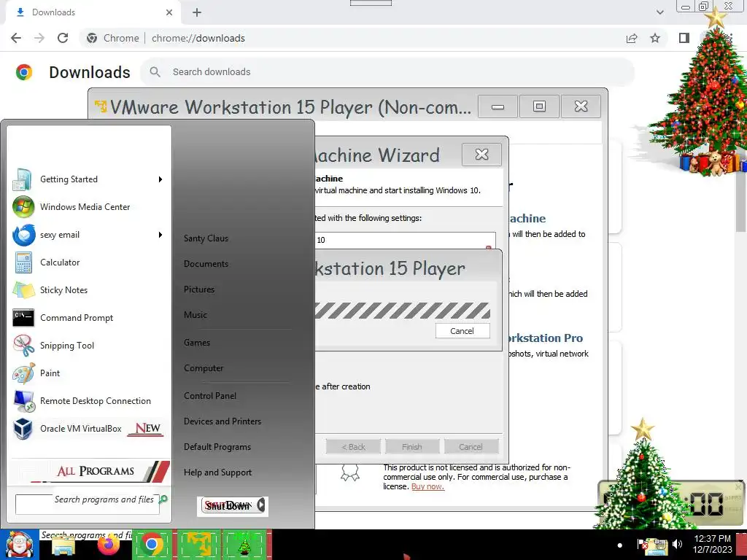Open Control Panel
Viewport: 747px width, 560px height.
(x=210, y=396)
